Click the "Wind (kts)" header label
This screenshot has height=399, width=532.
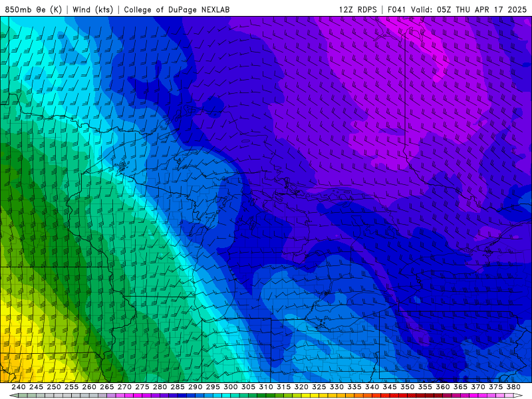92,9
